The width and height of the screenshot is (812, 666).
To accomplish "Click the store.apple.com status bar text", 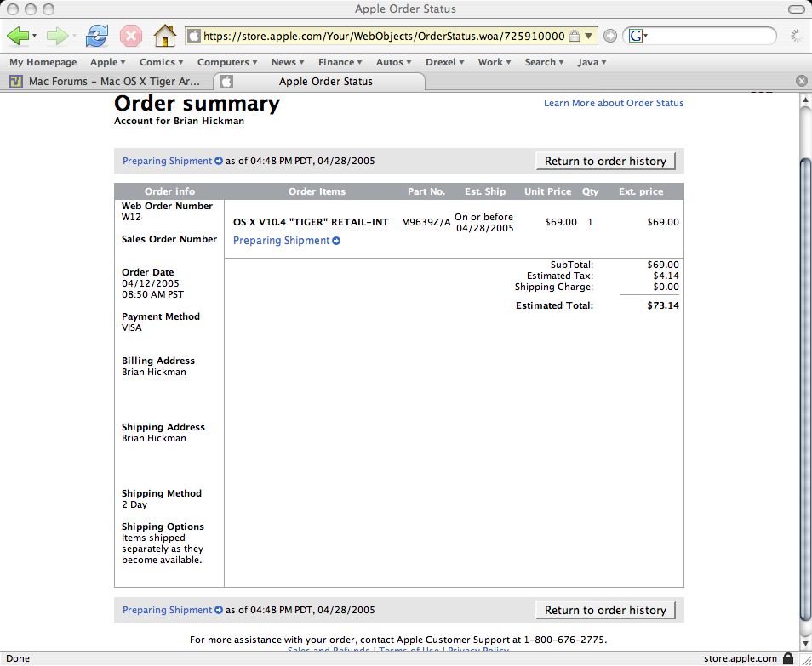I will tap(740, 658).
